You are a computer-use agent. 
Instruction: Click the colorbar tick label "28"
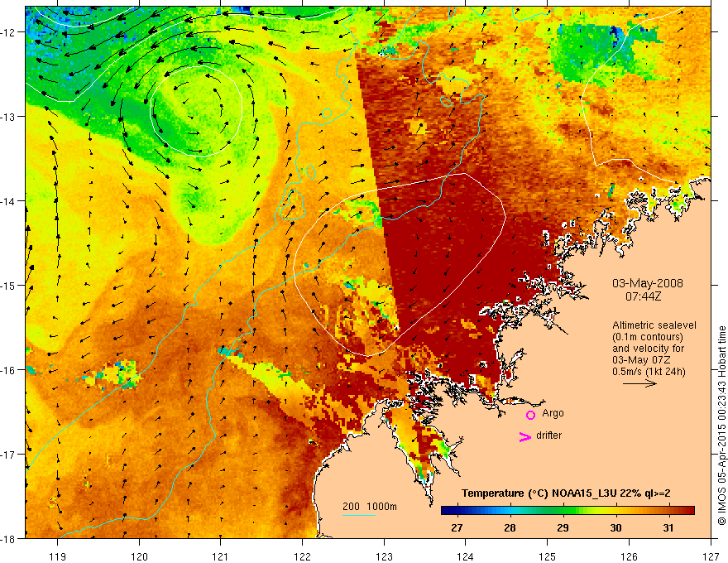pos(510,527)
